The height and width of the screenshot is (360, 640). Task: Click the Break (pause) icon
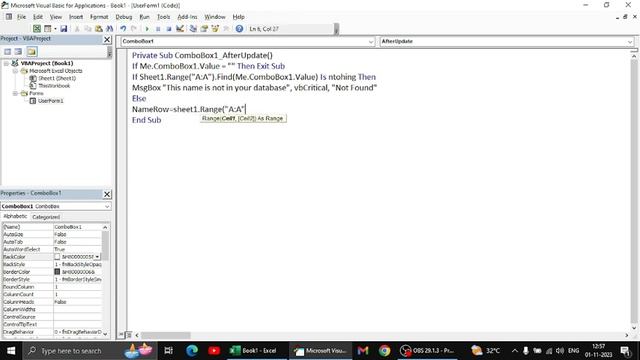[x=158, y=29]
